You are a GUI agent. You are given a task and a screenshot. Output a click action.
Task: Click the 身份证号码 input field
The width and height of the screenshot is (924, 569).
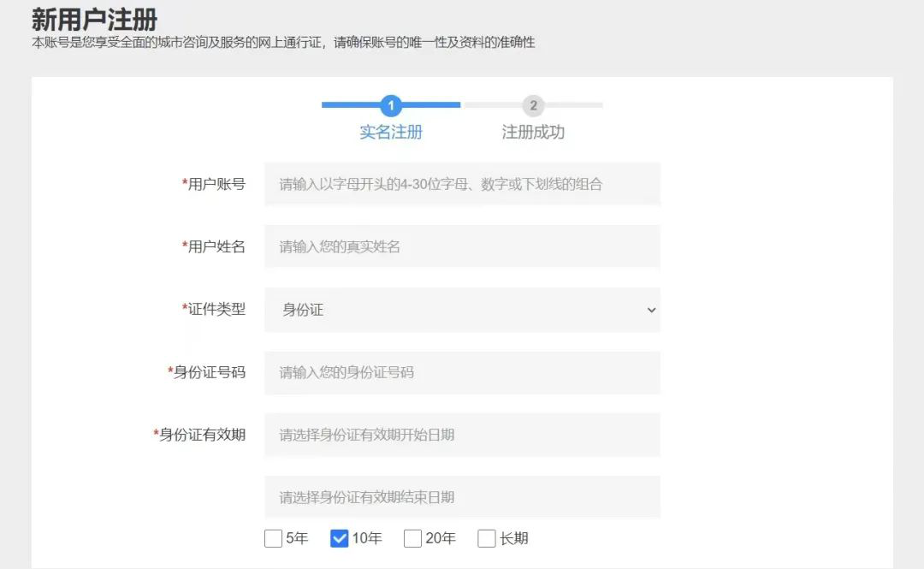tap(462, 373)
